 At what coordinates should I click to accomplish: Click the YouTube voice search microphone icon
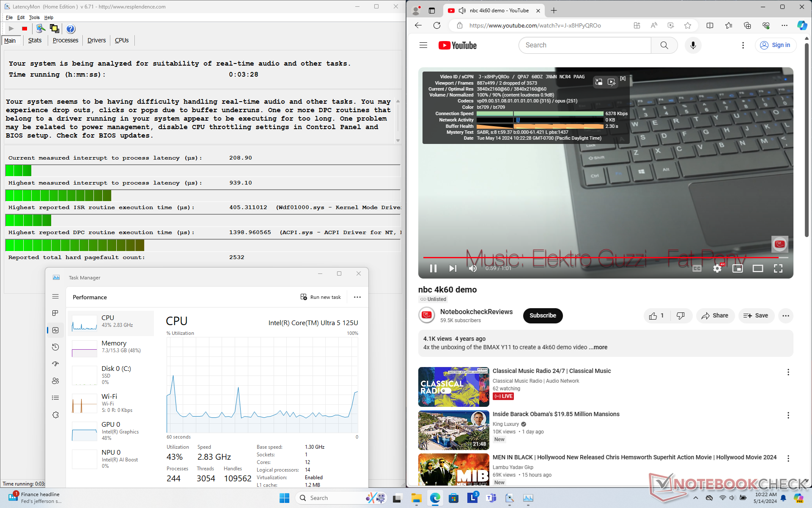coord(693,45)
